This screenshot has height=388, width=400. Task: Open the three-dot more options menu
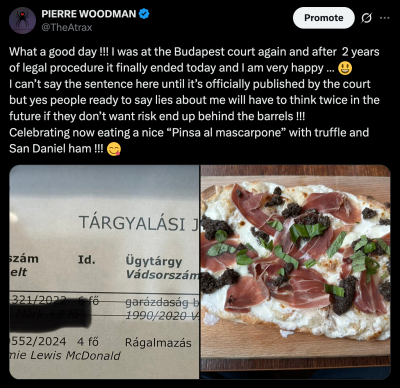[x=385, y=18]
